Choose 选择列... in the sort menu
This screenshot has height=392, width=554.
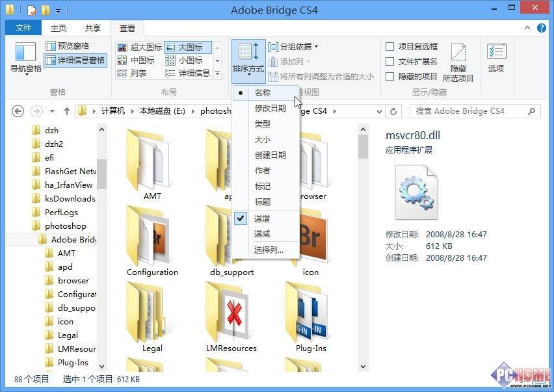[269, 250]
